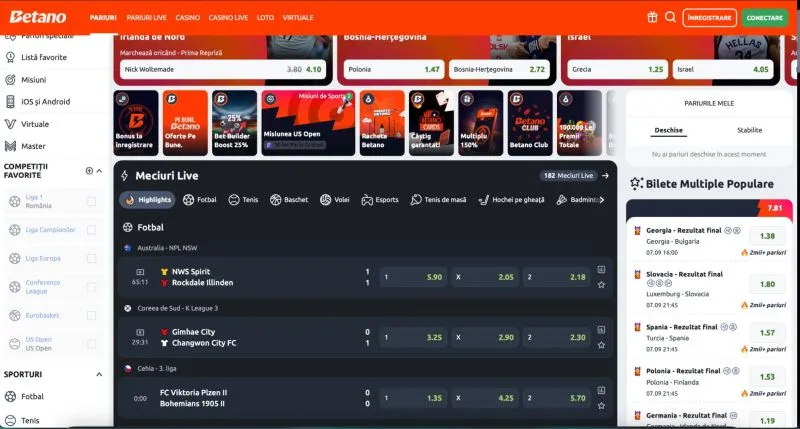The image size is (800, 429).
Task: Open Bet Builder Boost 25% promo tile
Action: click(235, 123)
